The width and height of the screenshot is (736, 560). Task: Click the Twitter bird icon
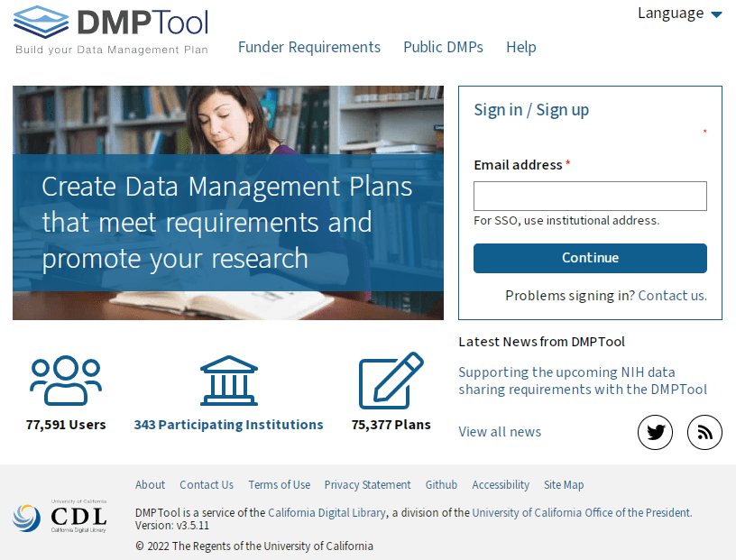[x=656, y=432]
